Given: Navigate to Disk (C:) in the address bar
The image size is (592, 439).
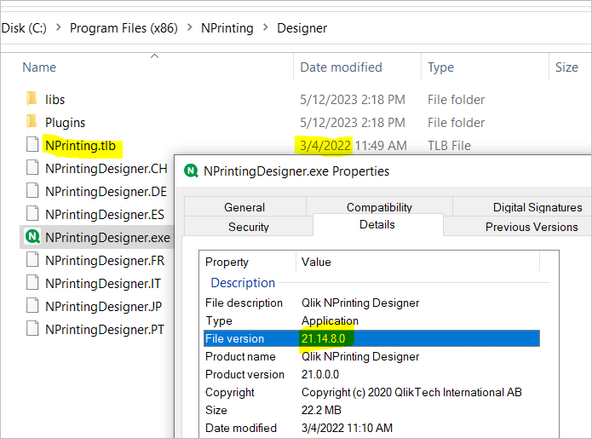Looking at the screenshot, I should tap(24, 28).
